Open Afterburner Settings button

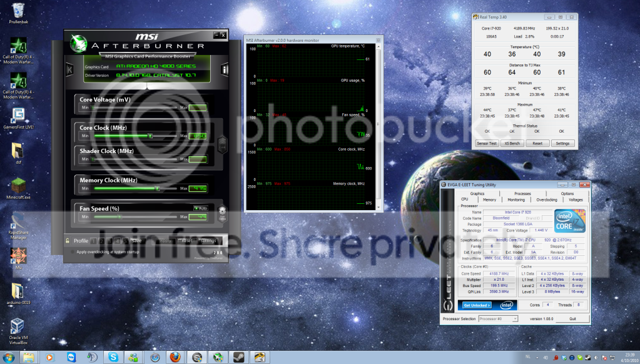pos(208,241)
